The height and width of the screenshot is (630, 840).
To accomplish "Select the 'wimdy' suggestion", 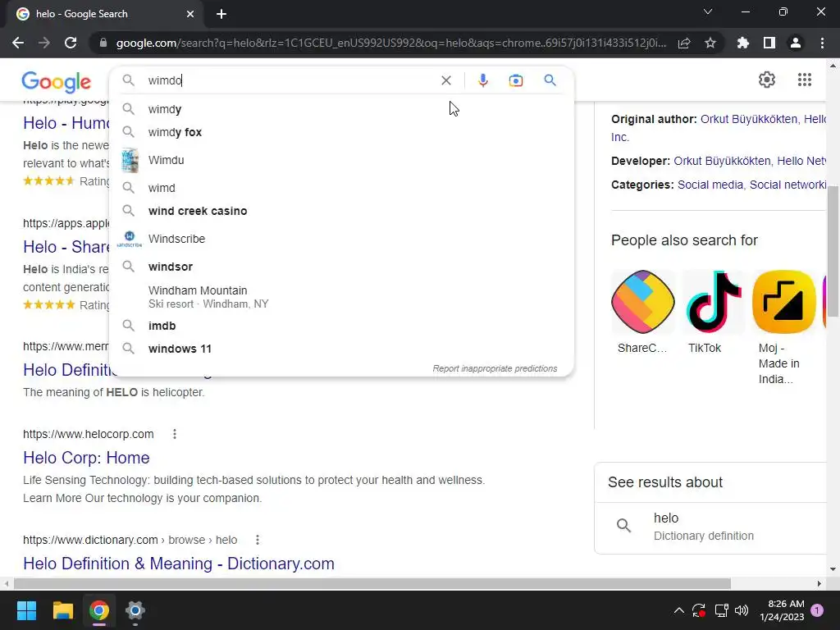I will coord(341,109).
